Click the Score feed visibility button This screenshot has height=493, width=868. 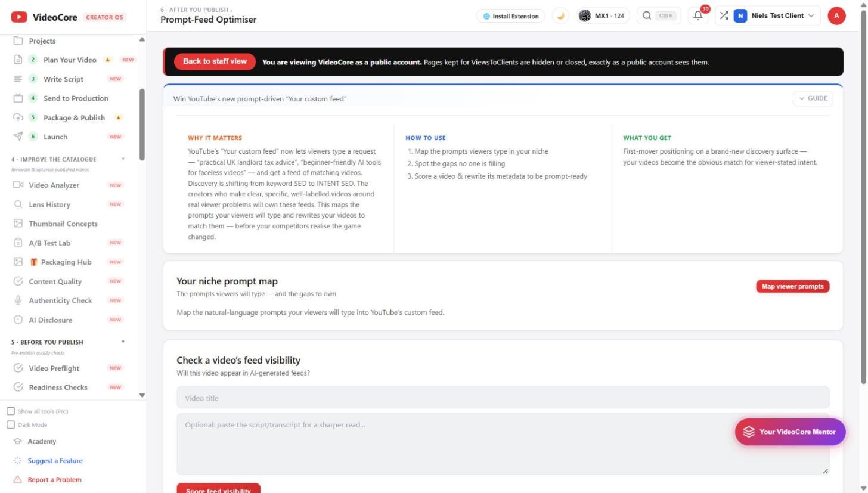219,489
